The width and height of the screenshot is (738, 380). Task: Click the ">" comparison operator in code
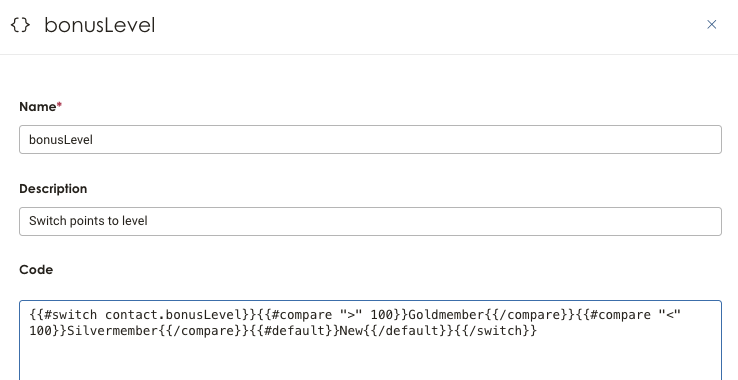tap(351, 315)
